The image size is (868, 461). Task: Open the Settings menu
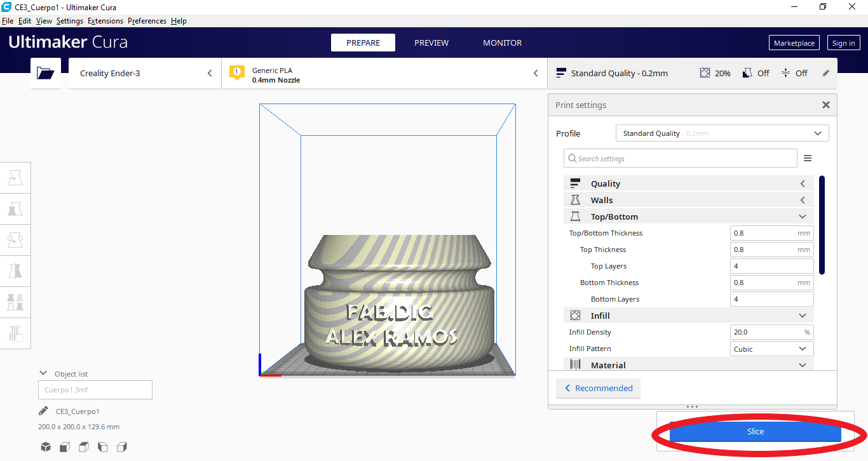coord(70,21)
